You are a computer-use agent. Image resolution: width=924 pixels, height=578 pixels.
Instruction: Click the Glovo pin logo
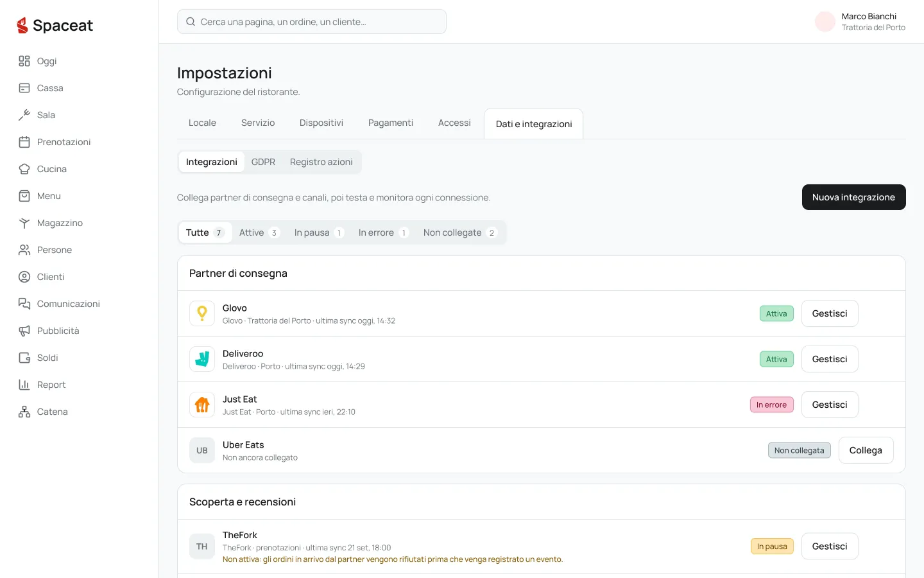tap(202, 313)
